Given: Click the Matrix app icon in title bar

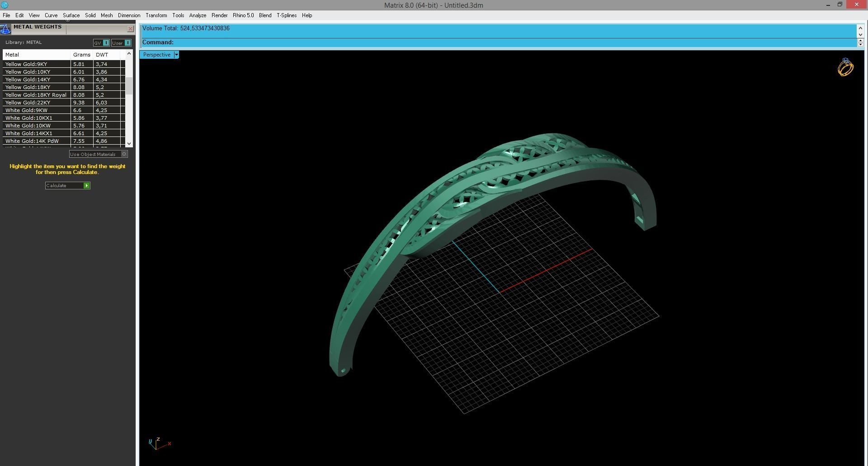Looking at the screenshot, I should [5, 5].
